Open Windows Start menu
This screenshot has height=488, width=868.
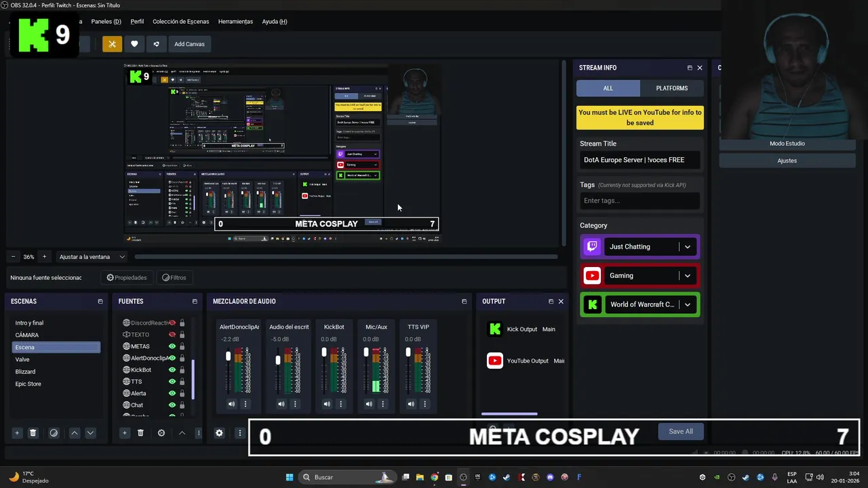[x=290, y=477]
